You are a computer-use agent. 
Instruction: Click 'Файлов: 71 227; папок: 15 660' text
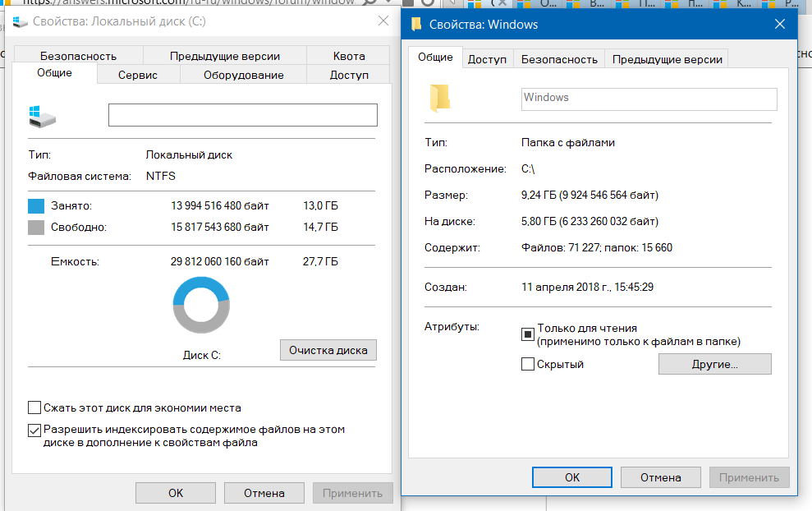click(597, 248)
